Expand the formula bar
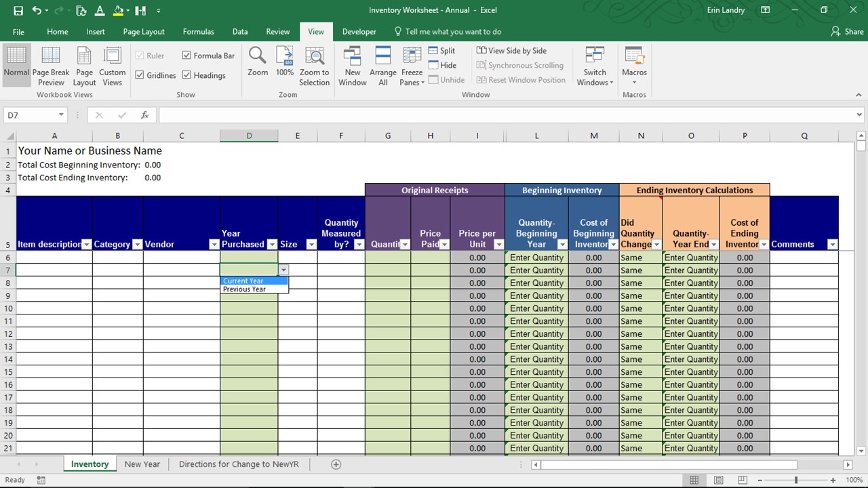This screenshot has width=868, height=488. pyautogui.click(x=859, y=115)
